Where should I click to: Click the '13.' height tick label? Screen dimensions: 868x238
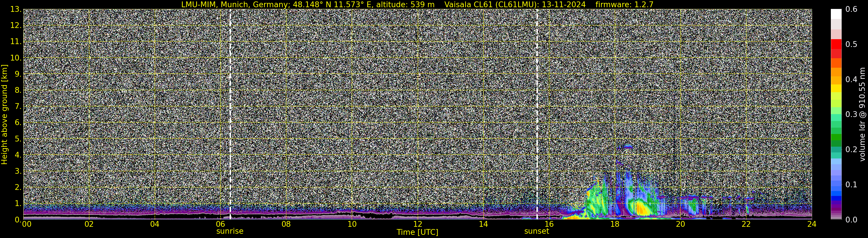click(x=16, y=10)
